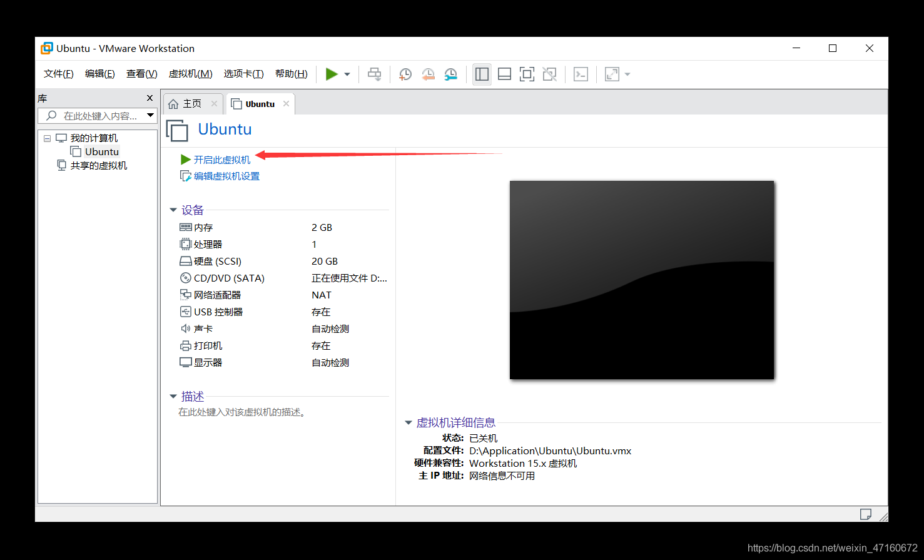
Task: Open the library search dropdown arrow
Action: pos(150,116)
